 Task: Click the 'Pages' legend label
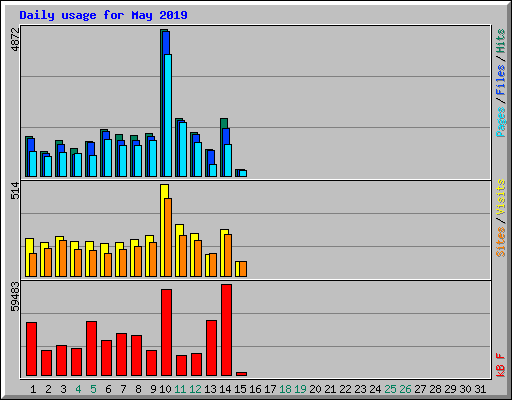(501, 122)
